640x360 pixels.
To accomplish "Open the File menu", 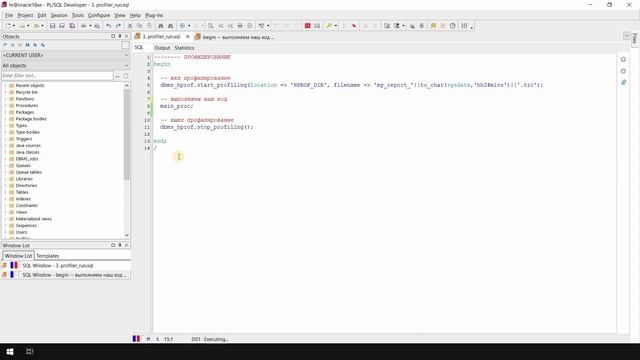I will pos(9,15).
